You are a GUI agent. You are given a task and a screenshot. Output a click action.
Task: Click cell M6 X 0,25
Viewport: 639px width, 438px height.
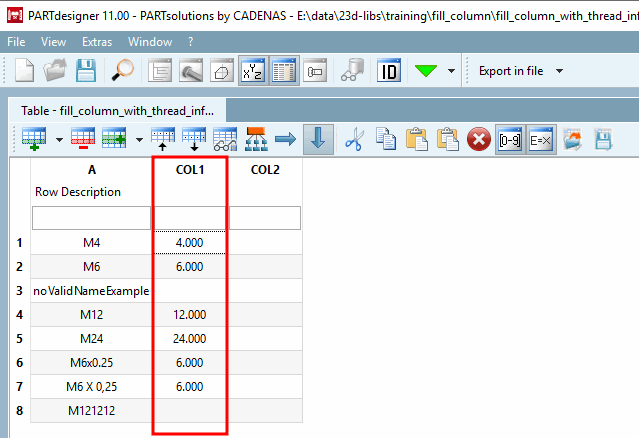(92, 387)
